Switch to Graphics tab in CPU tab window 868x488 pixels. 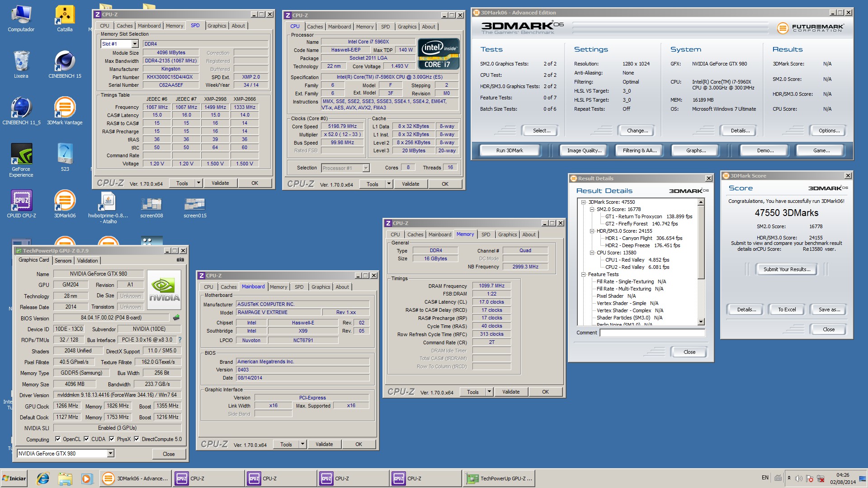point(407,27)
